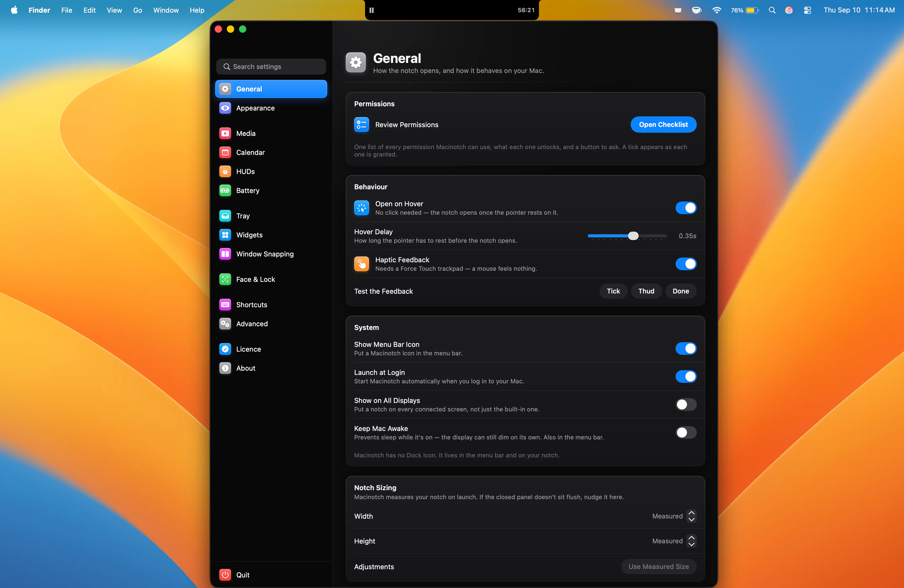Click the "Adjustments" label

(374, 567)
